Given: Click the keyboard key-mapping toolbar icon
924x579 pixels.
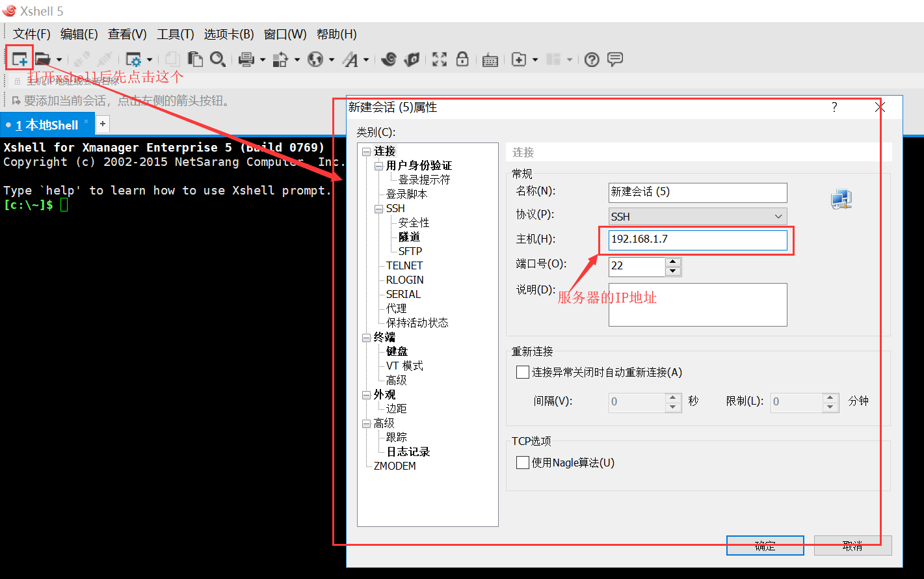Looking at the screenshot, I should pos(490,60).
